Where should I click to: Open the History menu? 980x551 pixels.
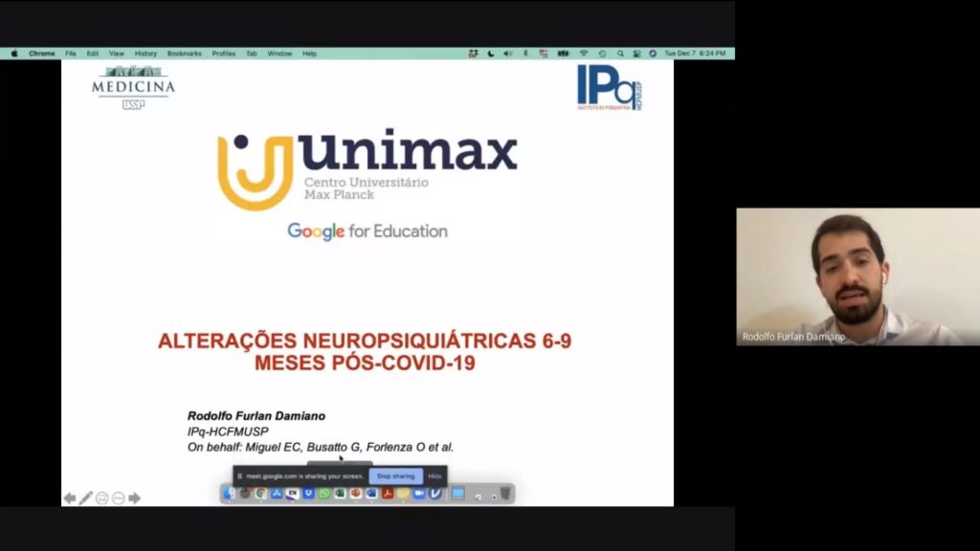click(x=145, y=54)
